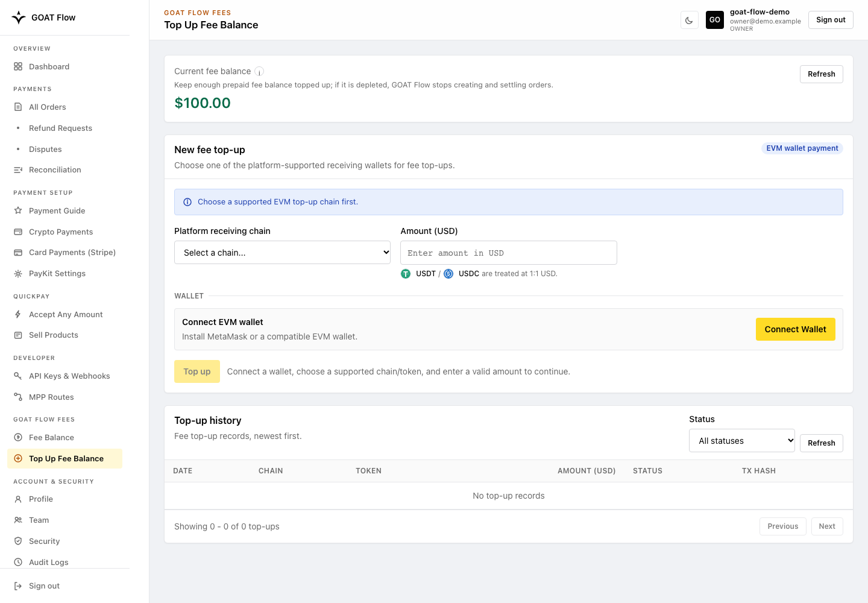Open the All statuses filter dropdown
Image resolution: width=868 pixels, height=603 pixels.
click(x=742, y=441)
